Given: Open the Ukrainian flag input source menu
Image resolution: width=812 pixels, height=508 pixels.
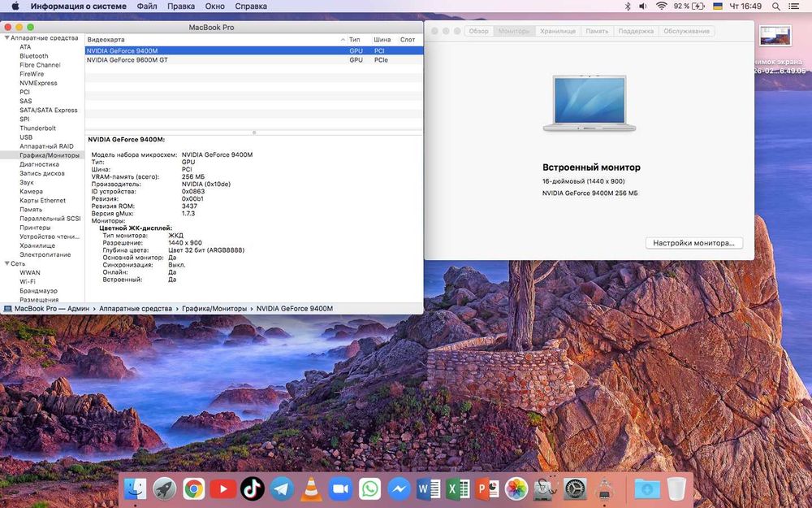Looking at the screenshot, I should tap(718, 7).
